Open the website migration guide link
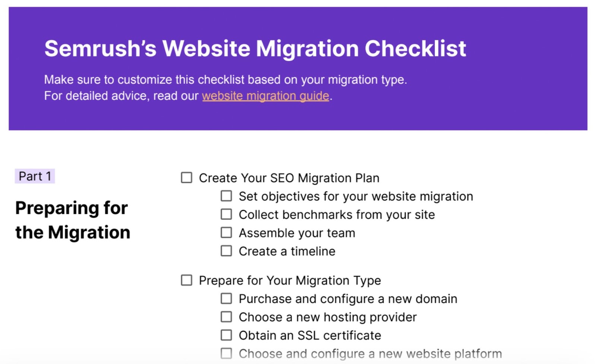596x364 pixels. click(x=265, y=96)
